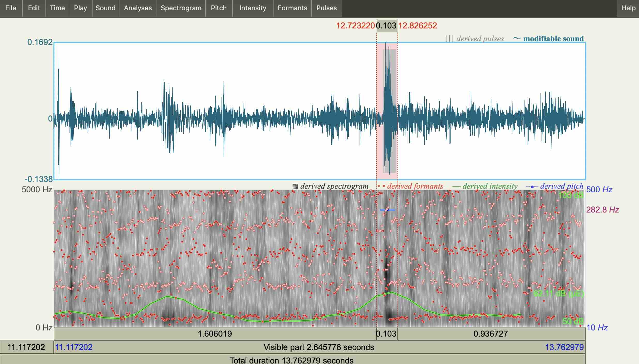This screenshot has height=364, width=639.
Task: Open the Pulses menu
Action: point(326,8)
